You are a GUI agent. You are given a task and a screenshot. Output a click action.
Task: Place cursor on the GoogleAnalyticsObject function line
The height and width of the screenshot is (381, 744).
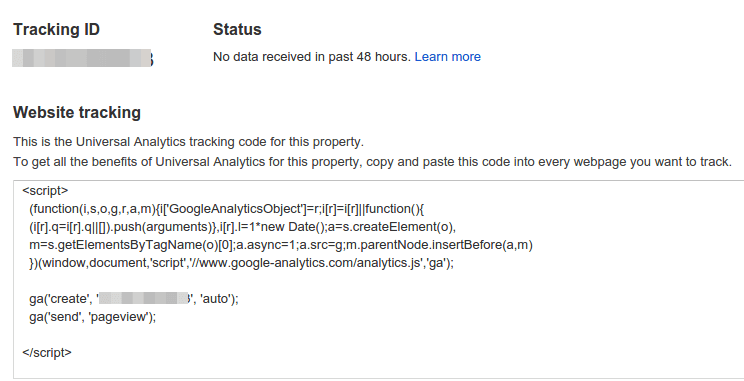[226, 209]
